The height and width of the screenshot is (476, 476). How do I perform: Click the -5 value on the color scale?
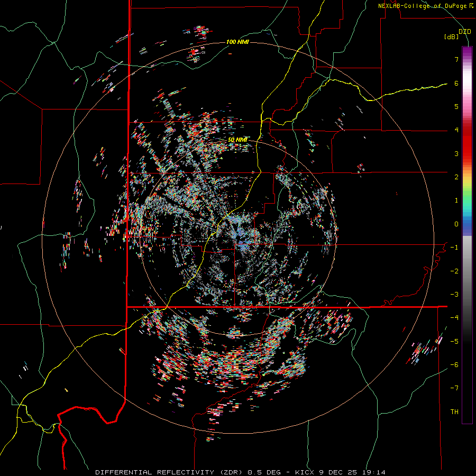[x=454, y=342]
